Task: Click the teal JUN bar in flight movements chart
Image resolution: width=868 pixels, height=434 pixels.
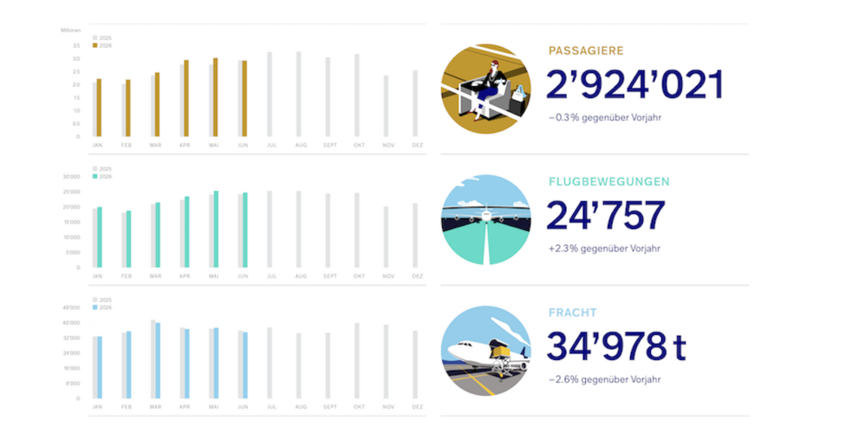Action: coord(245,230)
